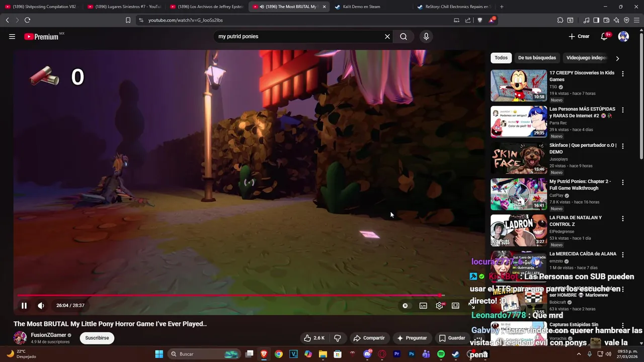Open the Leo AI sparkle icon

(x=616, y=20)
